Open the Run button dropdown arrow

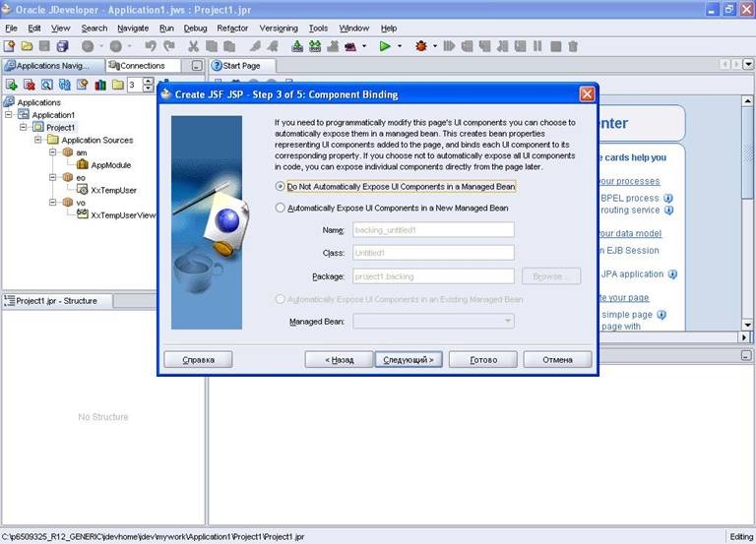tap(400, 46)
